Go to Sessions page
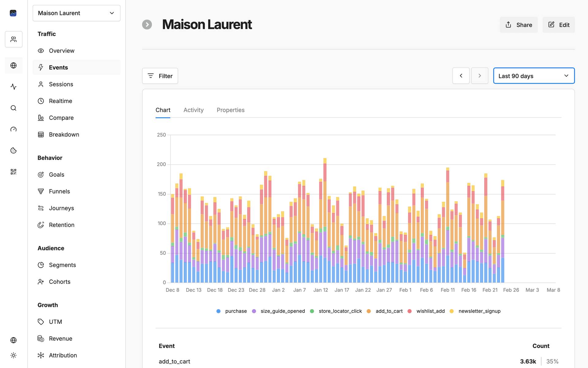This screenshot has width=588, height=368. click(x=77, y=84)
